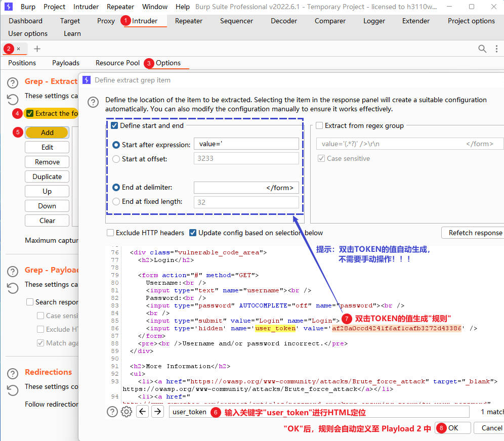Viewport: 504px width, 441px height.
Task: Click the Start after expression input field
Action: [246, 144]
